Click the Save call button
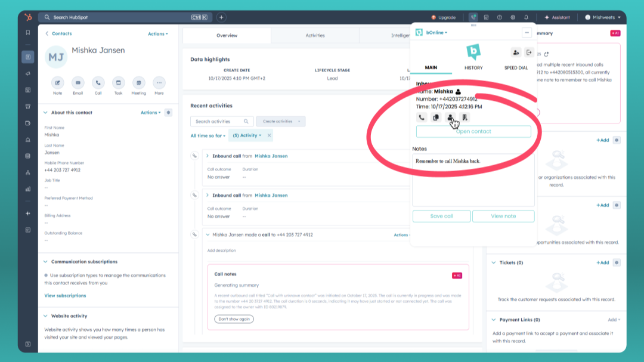The height and width of the screenshot is (362, 644). pyautogui.click(x=441, y=216)
